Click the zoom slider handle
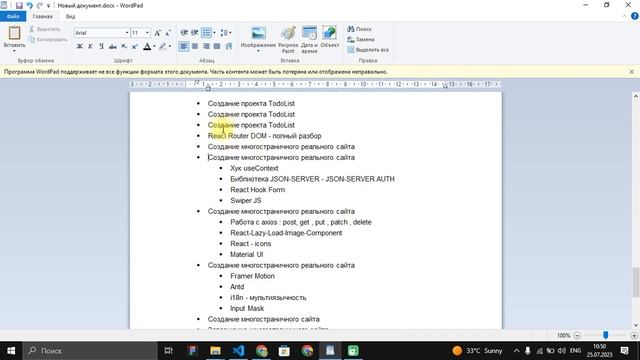 606,335
